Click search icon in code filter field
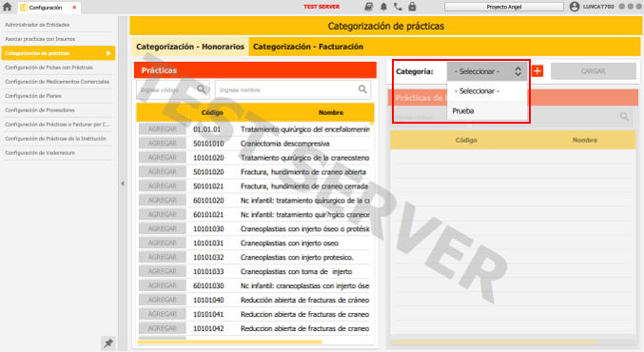This screenshot has width=644, height=352. [x=202, y=89]
